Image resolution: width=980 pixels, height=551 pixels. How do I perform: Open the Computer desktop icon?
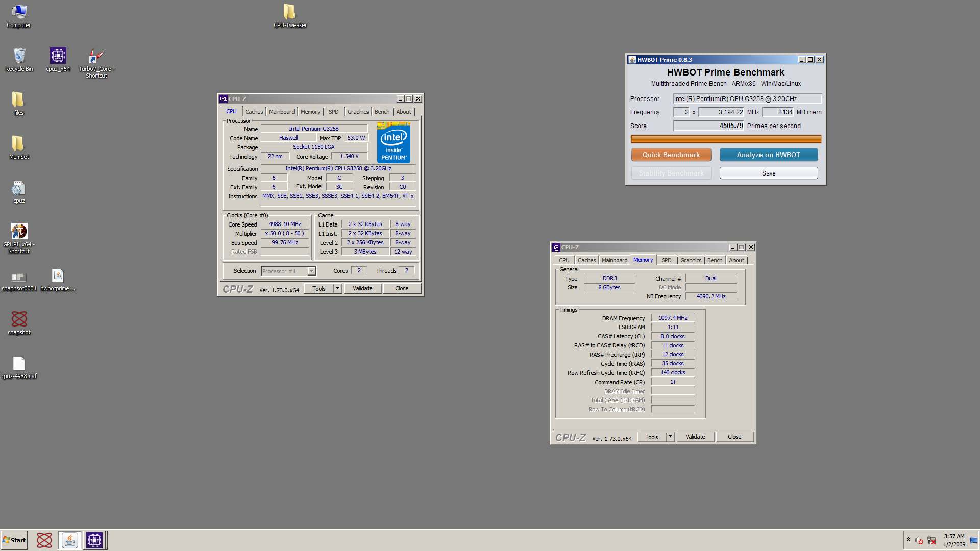click(x=19, y=16)
